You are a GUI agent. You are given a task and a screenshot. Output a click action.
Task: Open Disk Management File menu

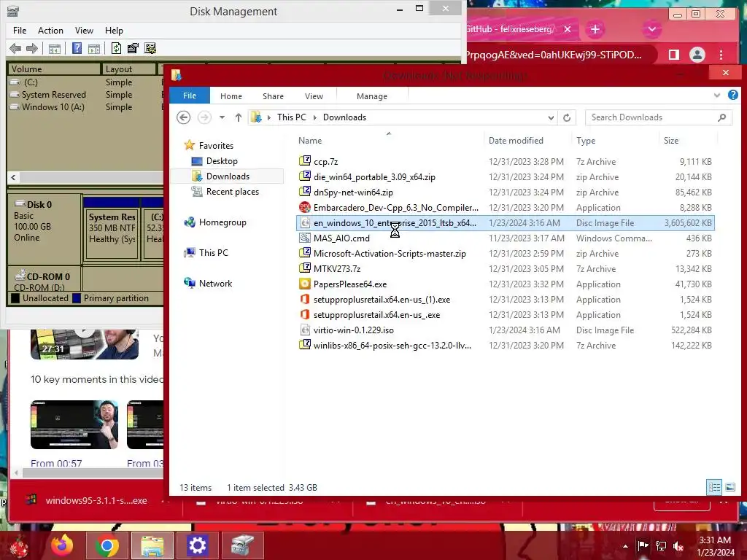pyautogui.click(x=20, y=31)
